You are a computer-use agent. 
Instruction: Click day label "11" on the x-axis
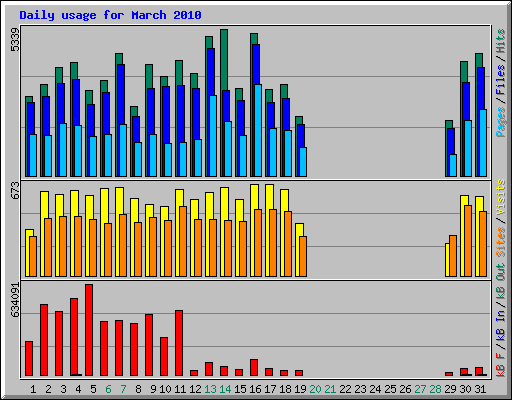click(180, 389)
